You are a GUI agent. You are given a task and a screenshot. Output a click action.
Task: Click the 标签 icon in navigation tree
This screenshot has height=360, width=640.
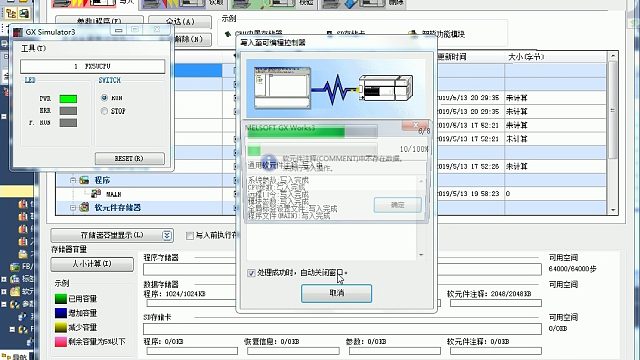15,279
